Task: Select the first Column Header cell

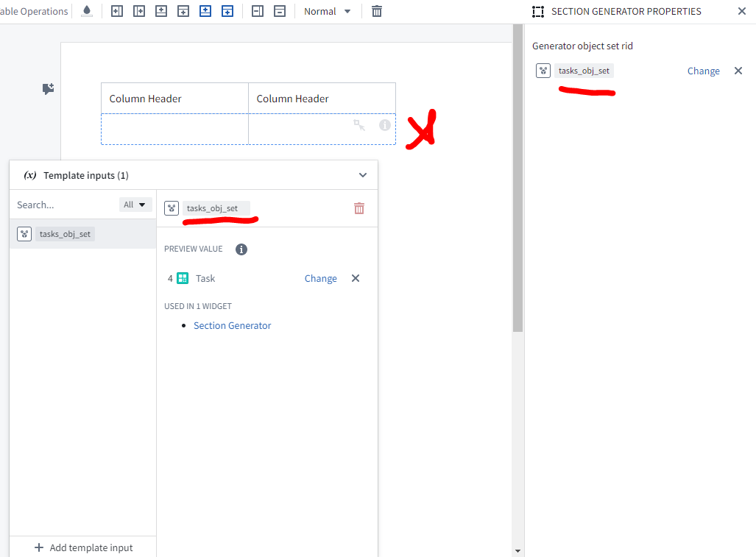Action: point(174,99)
